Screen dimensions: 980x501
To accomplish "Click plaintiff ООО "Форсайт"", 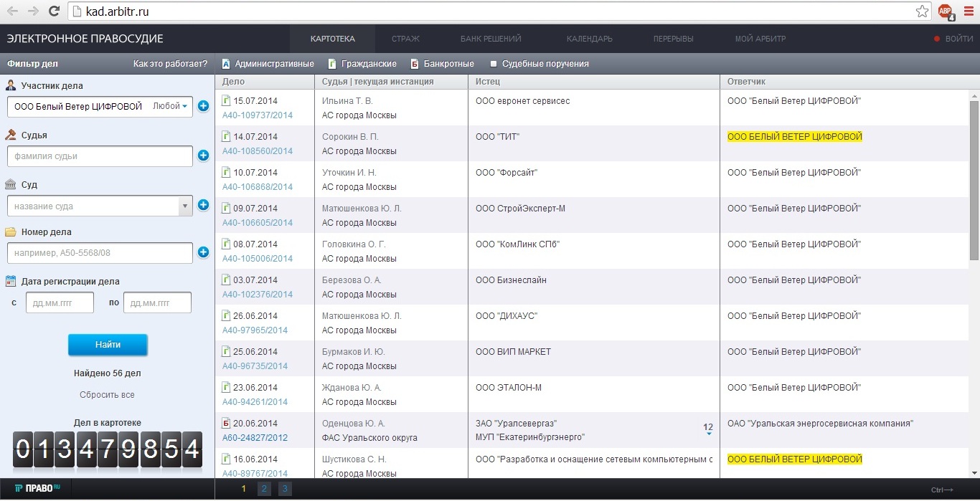I will pyautogui.click(x=507, y=173).
